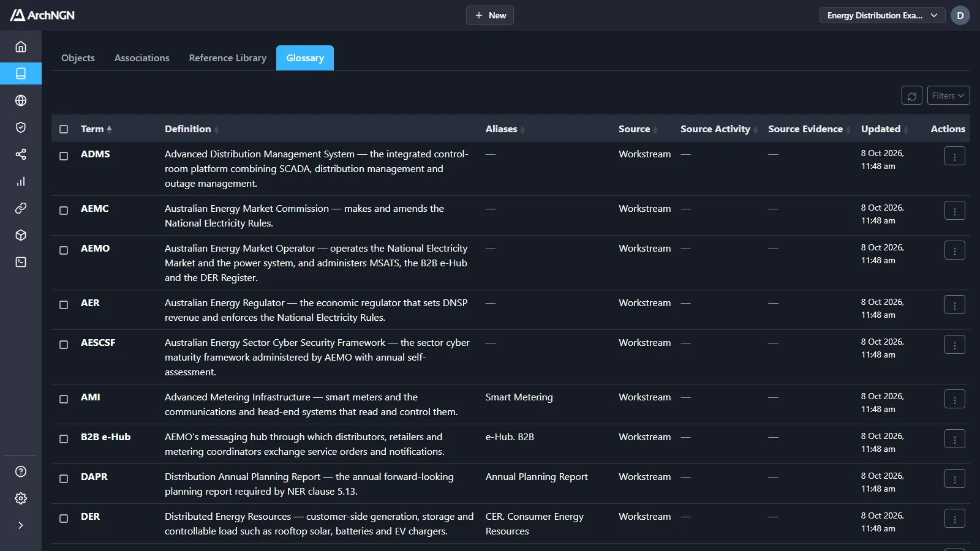
Task: Check the ADMS row checkbox
Action: point(64,156)
